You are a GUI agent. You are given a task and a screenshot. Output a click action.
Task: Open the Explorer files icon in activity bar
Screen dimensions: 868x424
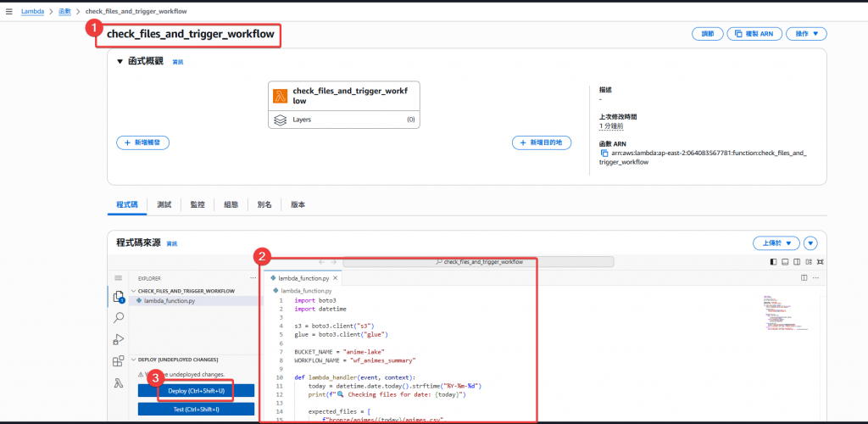point(119,298)
